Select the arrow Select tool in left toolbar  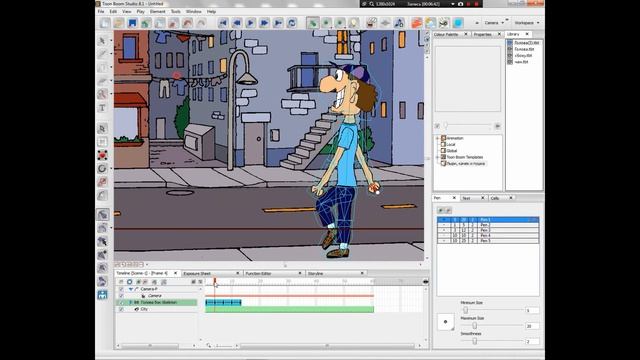coord(102,40)
